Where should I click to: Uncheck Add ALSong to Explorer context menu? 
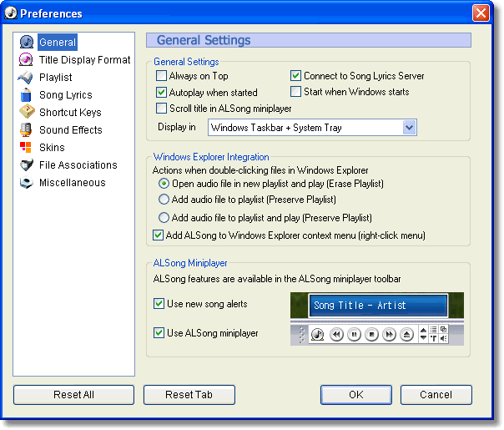(x=158, y=235)
